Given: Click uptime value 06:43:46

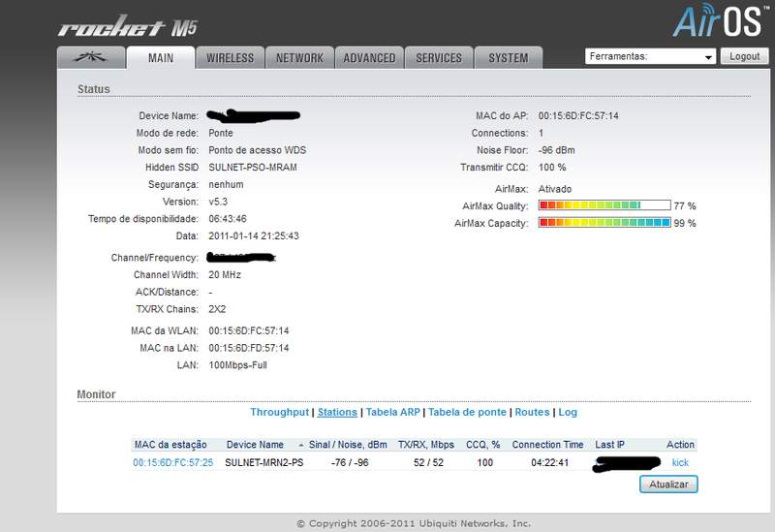Looking at the screenshot, I should (x=228, y=219).
